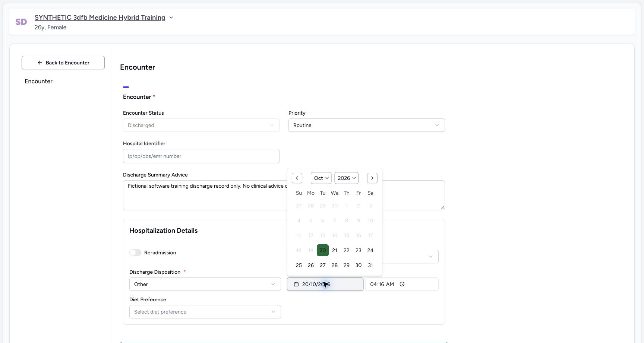Click the Back to Encounter button
Image resolution: width=644 pixels, height=343 pixels.
pyautogui.click(x=63, y=63)
